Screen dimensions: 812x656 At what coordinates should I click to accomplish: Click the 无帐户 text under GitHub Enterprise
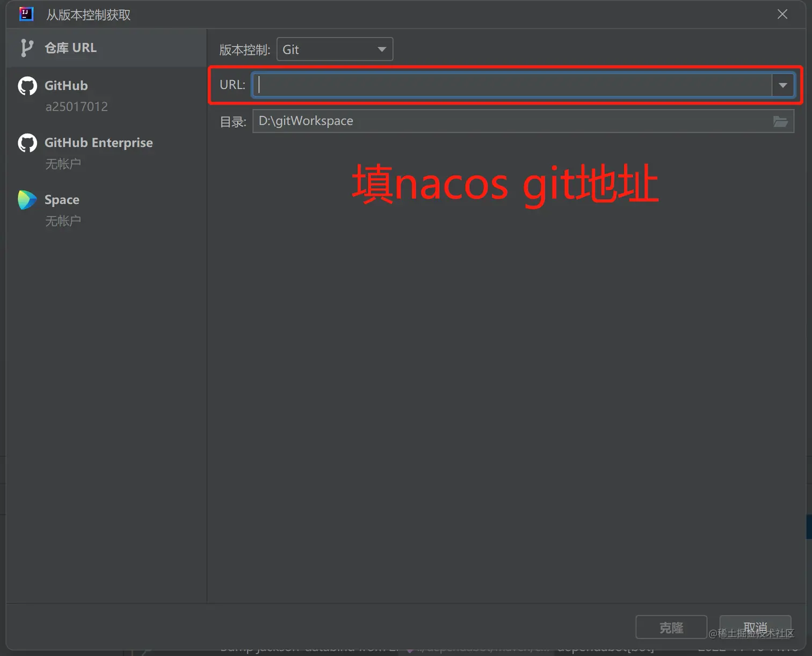(x=63, y=164)
